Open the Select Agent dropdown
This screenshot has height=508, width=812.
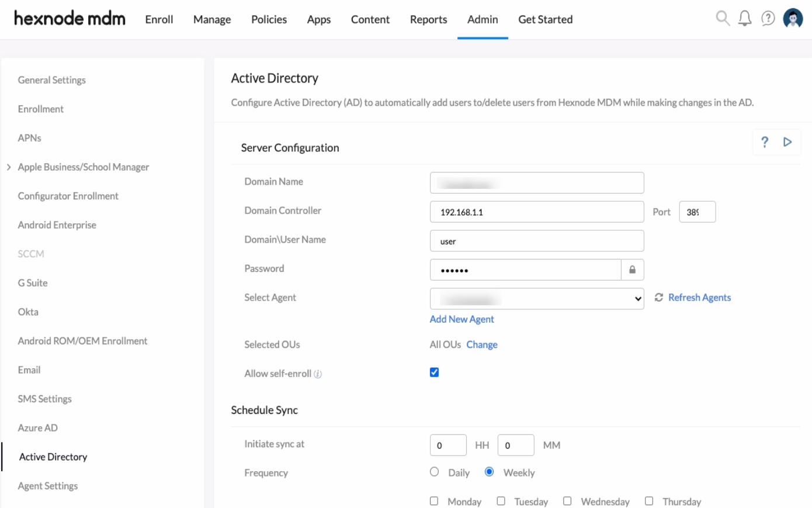pos(537,299)
